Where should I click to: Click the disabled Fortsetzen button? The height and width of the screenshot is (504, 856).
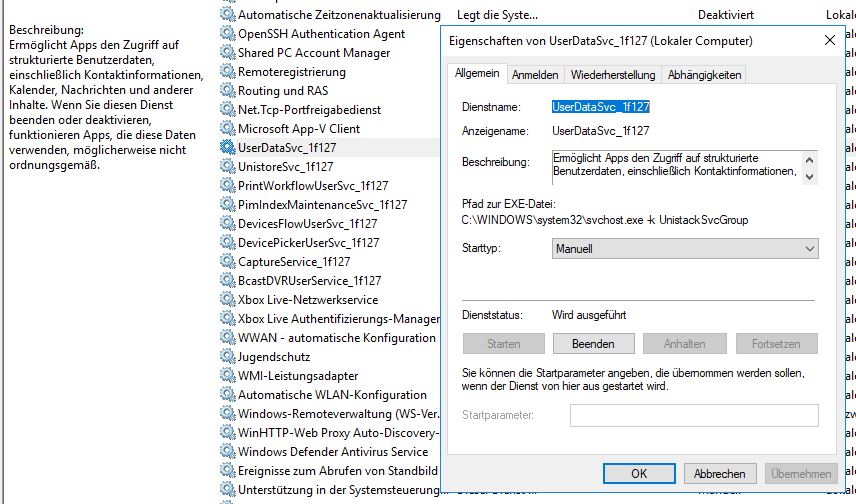tap(776, 344)
